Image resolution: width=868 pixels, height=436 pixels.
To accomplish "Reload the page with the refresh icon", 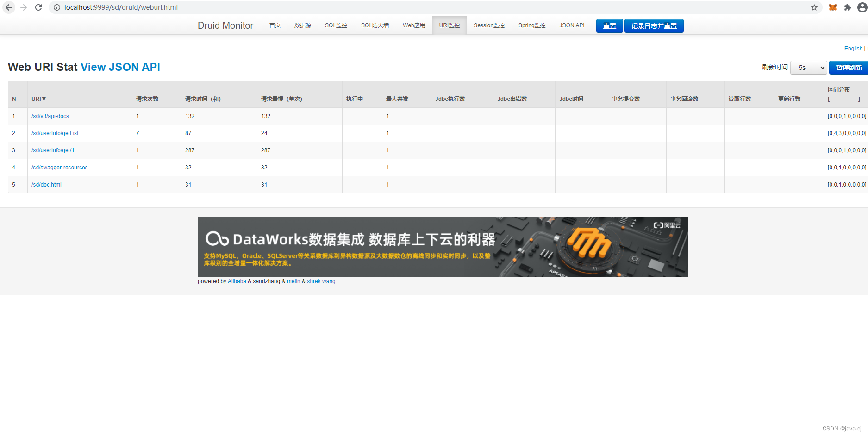I will click(x=38, y=7).
